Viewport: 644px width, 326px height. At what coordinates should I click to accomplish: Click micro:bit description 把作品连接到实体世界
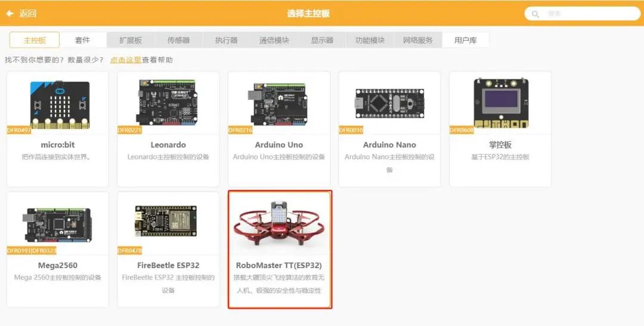tap(56, 157)
